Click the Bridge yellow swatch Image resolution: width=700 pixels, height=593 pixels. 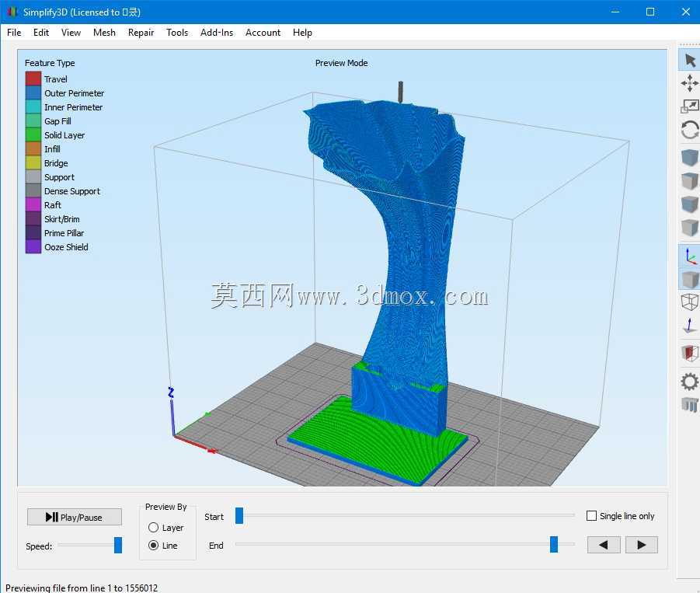tap(33, 163)
